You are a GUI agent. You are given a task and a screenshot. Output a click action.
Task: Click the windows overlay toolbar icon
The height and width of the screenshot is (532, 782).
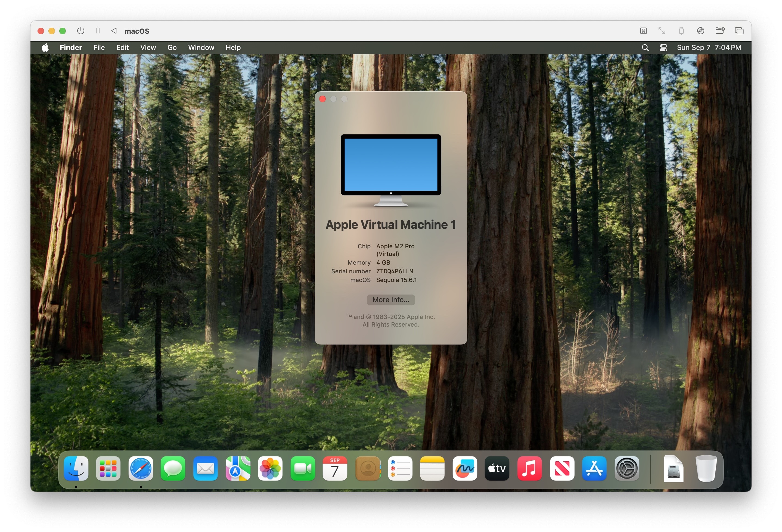click(739, 31)
